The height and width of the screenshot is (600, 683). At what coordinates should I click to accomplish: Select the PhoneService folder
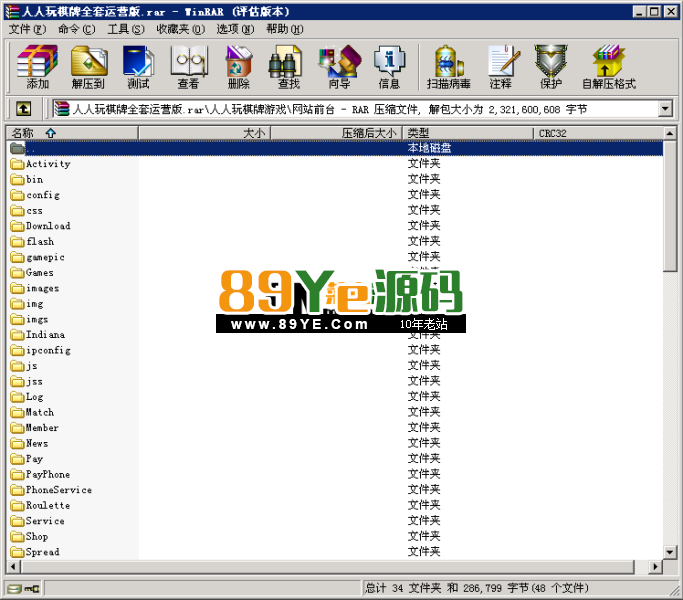[51, 490]
